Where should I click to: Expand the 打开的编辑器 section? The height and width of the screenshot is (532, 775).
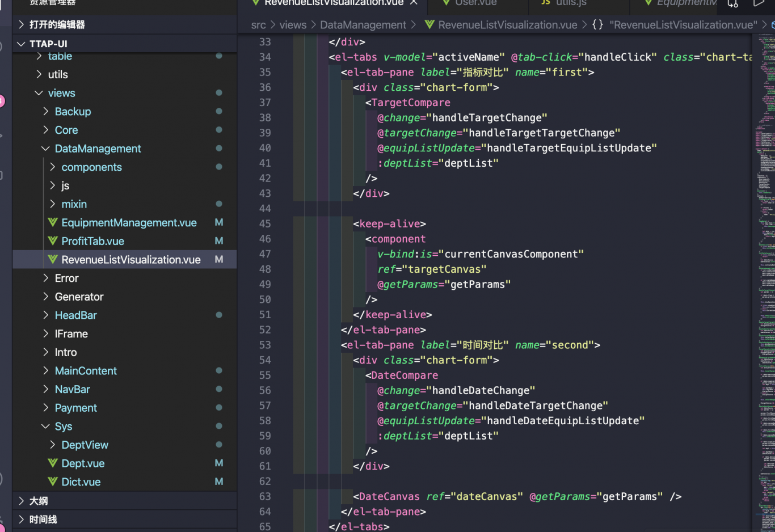click(x=125, y=24)
